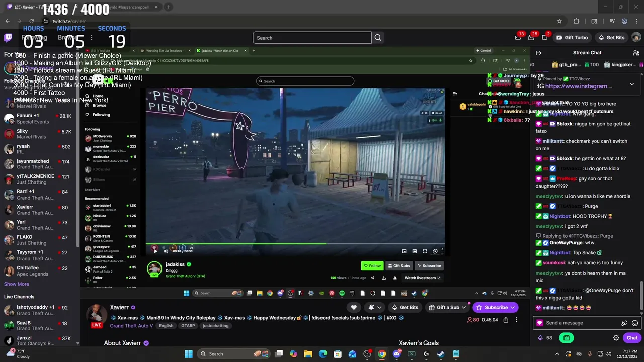Expand followed channels with Show More
This screenshot has height=362, width=644.
tap(17, 284)
